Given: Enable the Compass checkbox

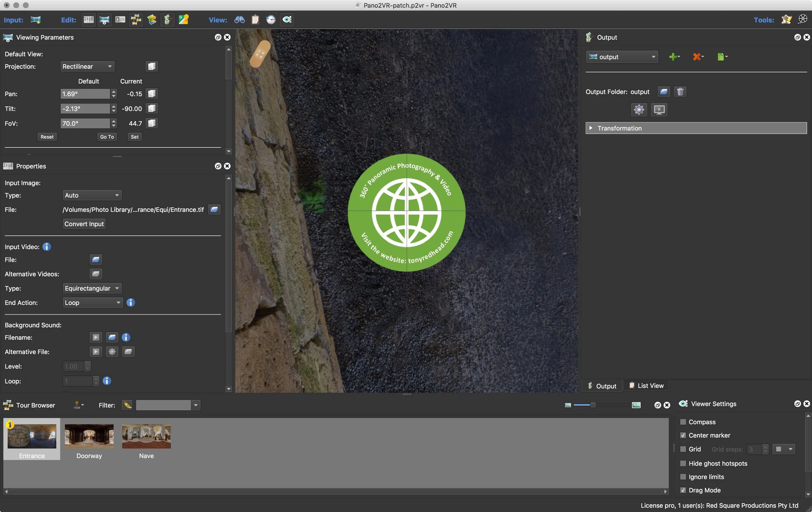Looking at the screenshot, I should point(683,422).
